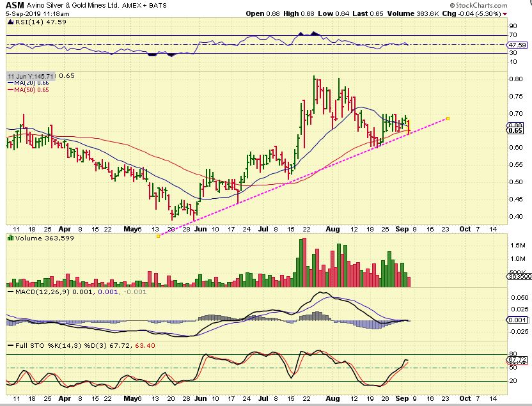This screenshot has height=406, width=532.
Task: Click the 11 Jun Y:145.71 crosshair readout
Action: coord(31,76)
